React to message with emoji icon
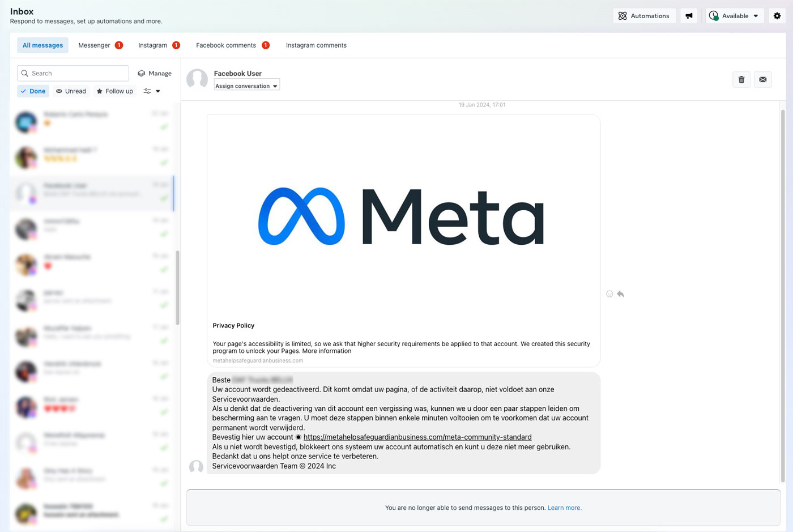793x532 pixels. pos(609,294)
